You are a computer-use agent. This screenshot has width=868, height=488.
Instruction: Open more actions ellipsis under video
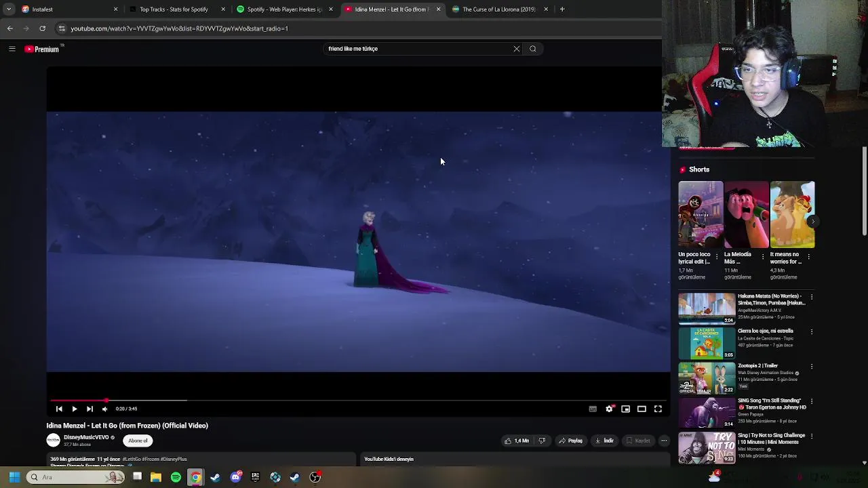664,441
